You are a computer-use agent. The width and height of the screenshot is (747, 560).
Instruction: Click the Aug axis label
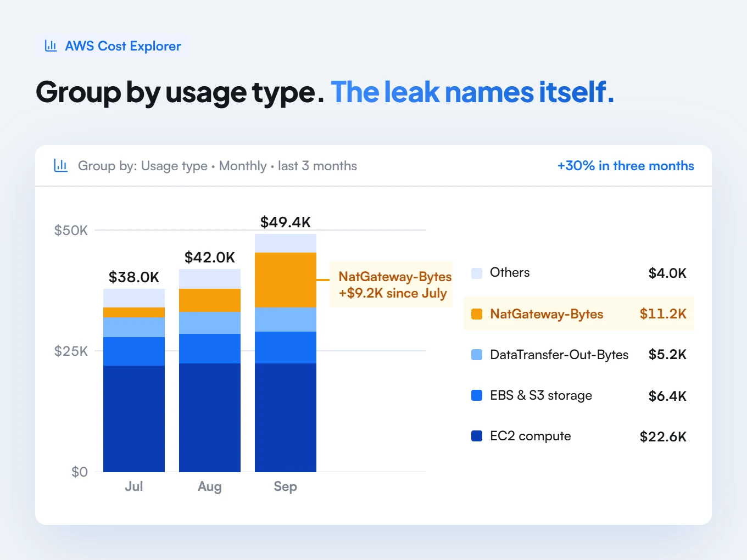tap(210, 487)
